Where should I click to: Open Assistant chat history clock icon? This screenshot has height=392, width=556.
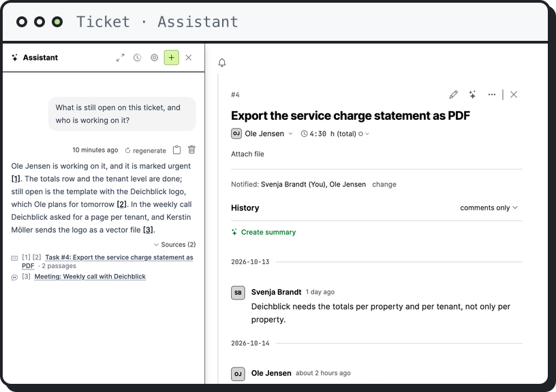click(137, 58)
